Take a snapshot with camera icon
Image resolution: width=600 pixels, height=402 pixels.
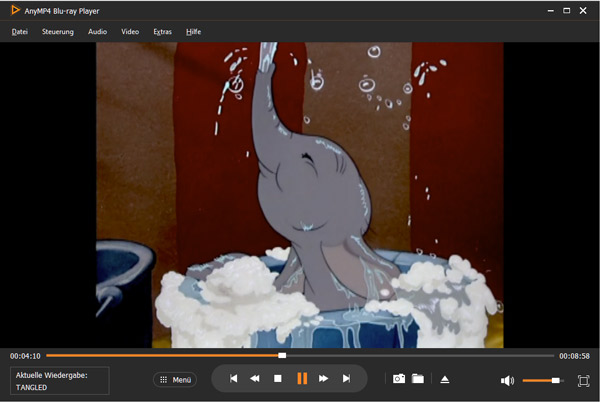coord(399,379)
